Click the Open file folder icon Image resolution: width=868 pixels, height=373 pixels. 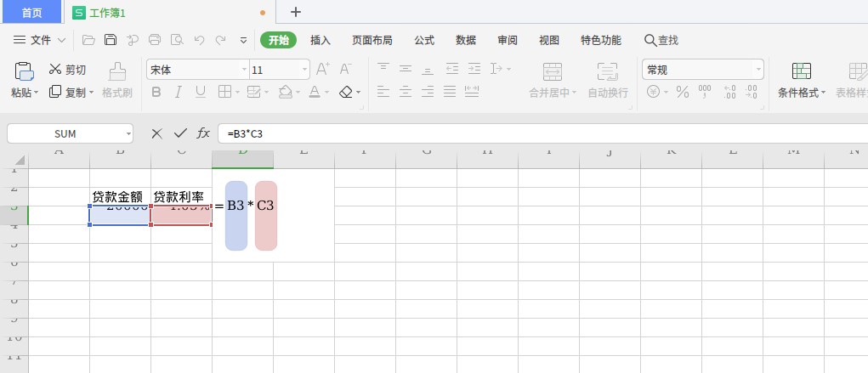click(x=88, y=40)
